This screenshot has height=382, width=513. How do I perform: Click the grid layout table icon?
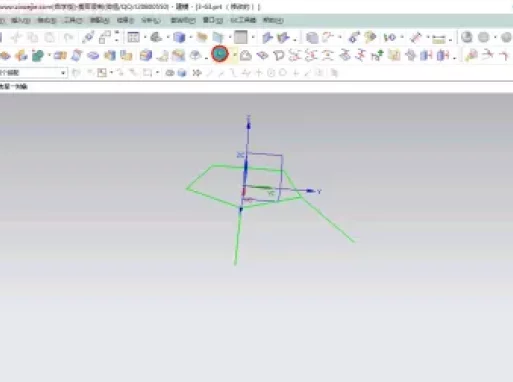(x=133, y=37)
